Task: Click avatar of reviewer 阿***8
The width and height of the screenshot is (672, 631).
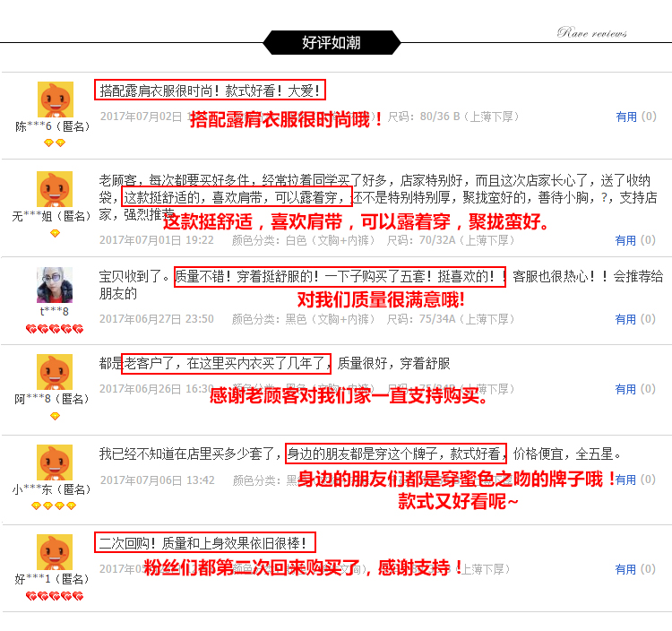Action: click(55, 372)
